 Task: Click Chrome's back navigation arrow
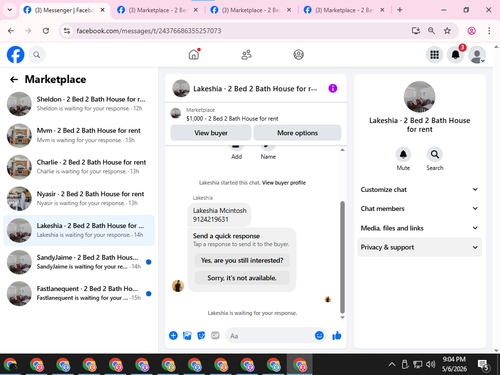tap(11, 31)
